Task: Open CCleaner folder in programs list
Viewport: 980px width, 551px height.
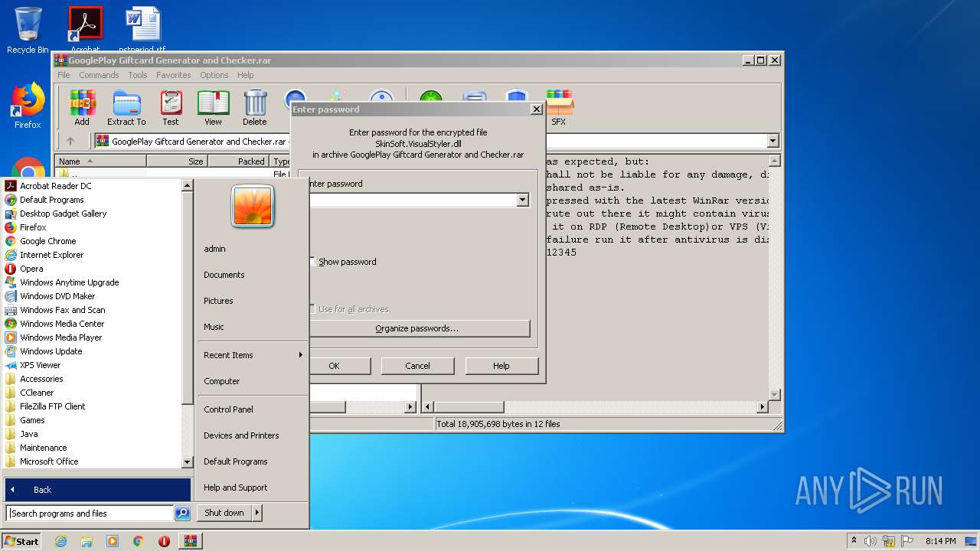Action: pos(37,393)
